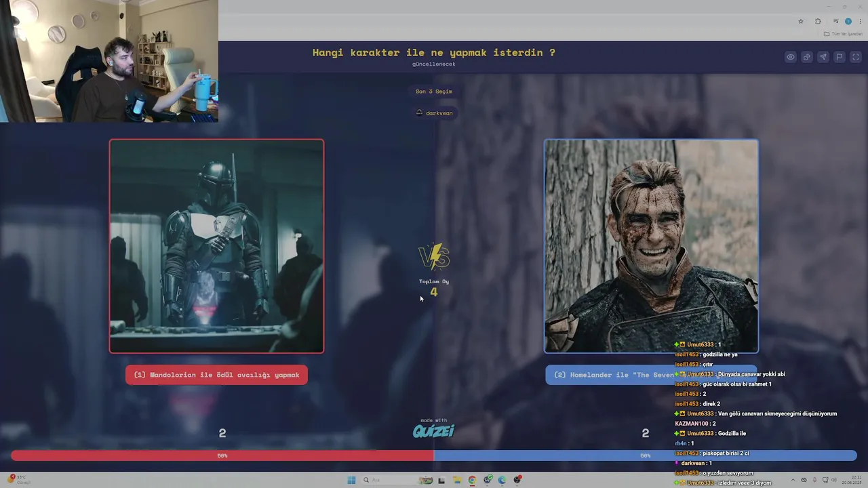Select the Mandalorian image card
The width and height of the screenshot is (868, 488).
click(x=216, y=246)
